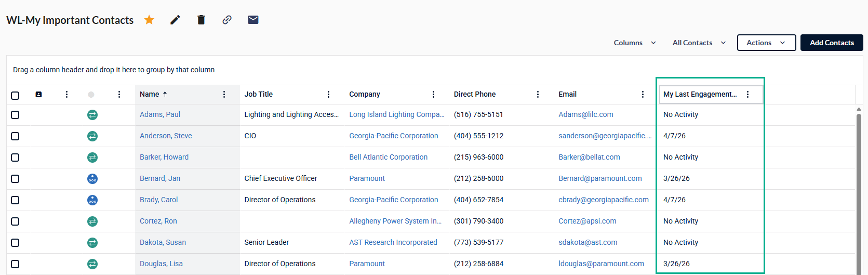Click the group-by column drop area
Viewport: 868px width, 275px height.
coord(434,70)
